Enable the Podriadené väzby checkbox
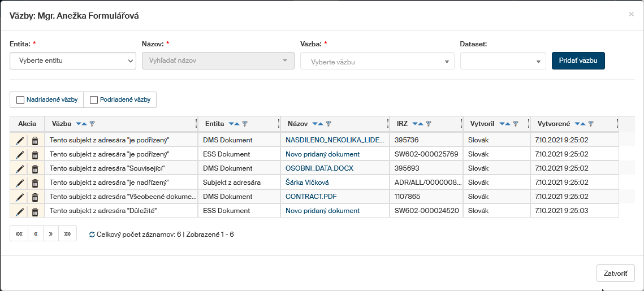 94,100
